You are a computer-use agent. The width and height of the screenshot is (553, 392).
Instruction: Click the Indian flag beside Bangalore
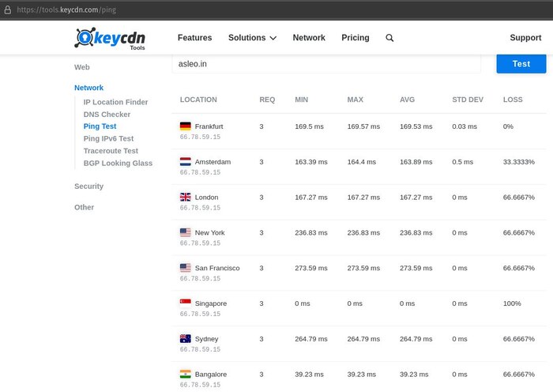click(186, 375)
